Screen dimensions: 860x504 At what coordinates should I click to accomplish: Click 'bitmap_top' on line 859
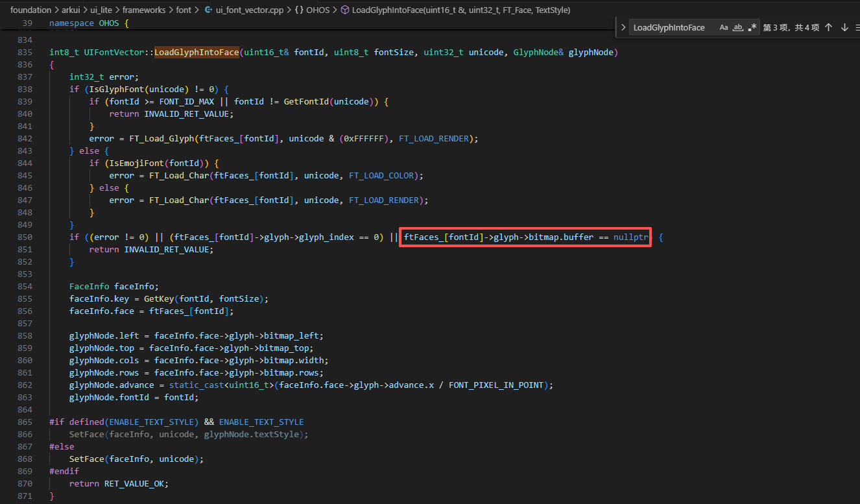coord(284,348)
